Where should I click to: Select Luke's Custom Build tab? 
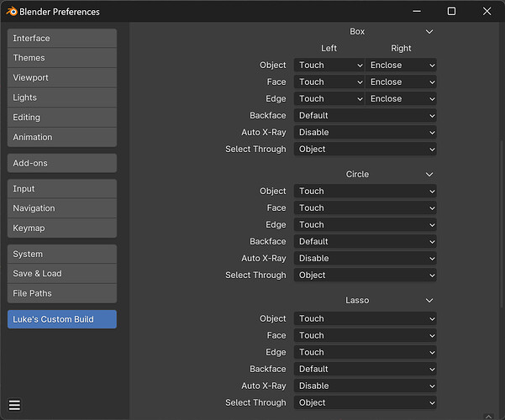pyautogui.click(x=62, y=319)
